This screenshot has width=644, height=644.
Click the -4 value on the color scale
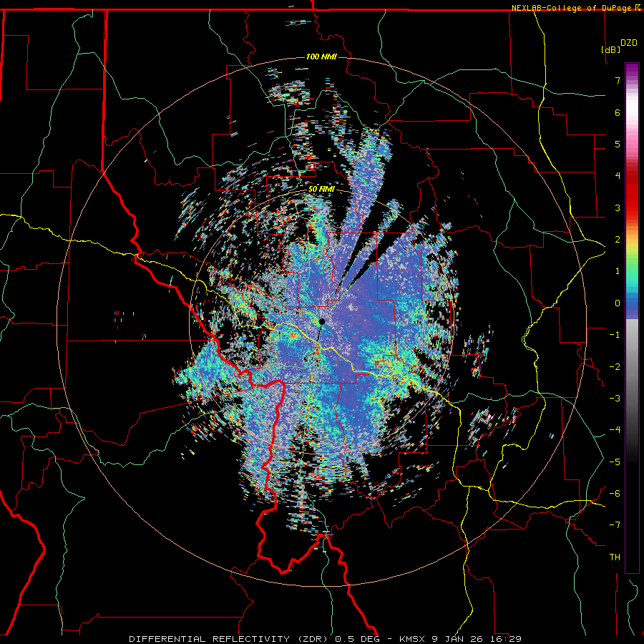(615, 430)
